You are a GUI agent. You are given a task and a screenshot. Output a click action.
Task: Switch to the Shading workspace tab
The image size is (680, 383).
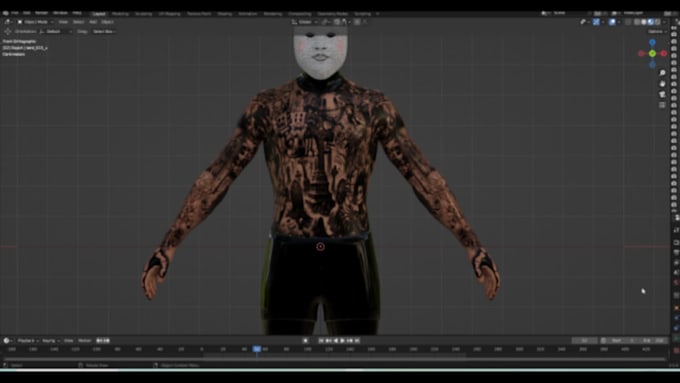(x=225, y=14)
